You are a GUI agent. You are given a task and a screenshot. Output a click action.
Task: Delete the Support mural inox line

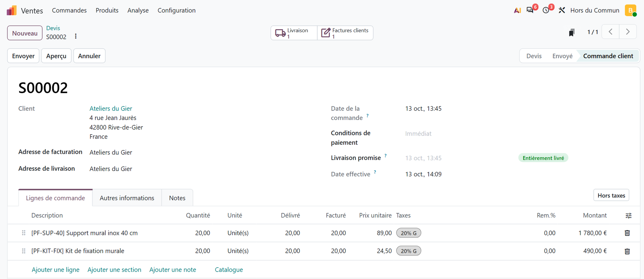627,233
